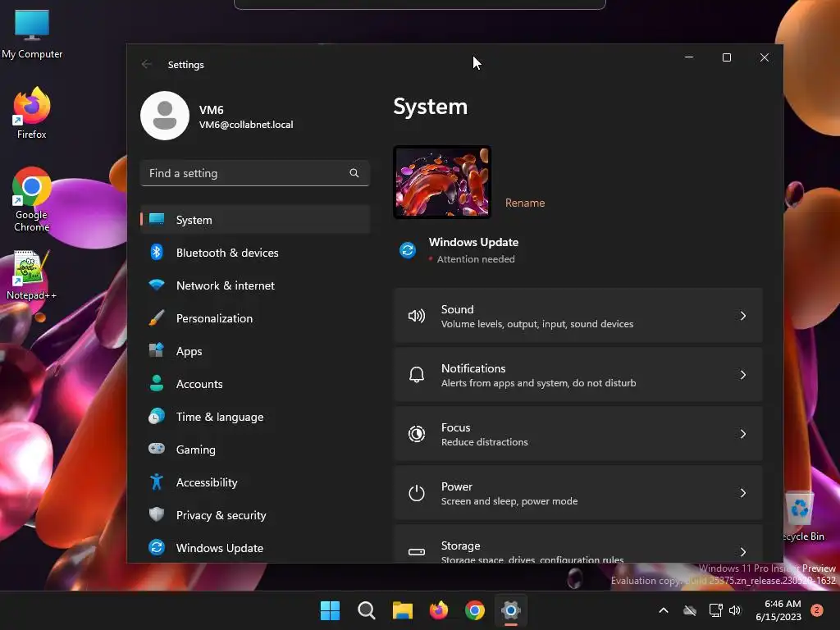Click the Windows Update sync icon under System
Viewport: 840px width, 630px height.
[408, 250]
